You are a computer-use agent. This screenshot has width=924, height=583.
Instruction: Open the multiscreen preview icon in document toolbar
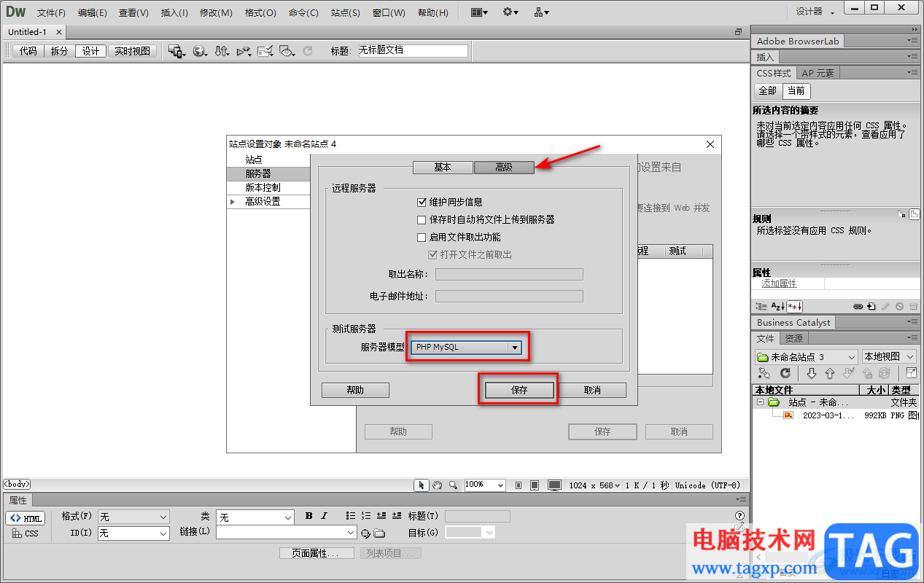click(x=176, y=51)
